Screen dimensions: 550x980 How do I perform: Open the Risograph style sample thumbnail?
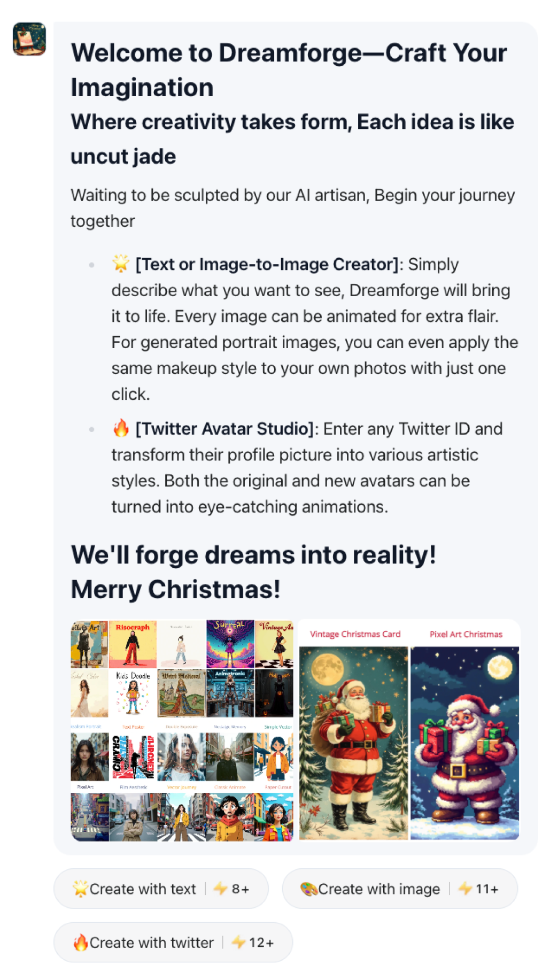[x=133, y=644]
